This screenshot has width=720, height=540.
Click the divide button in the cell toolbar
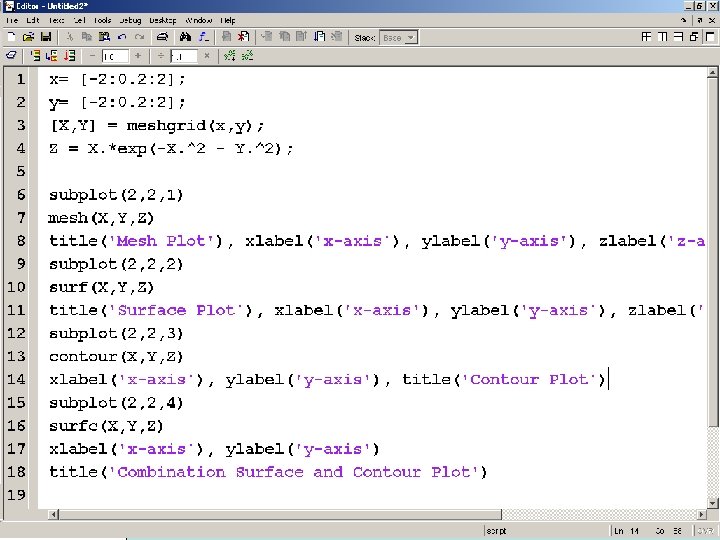pos(161,56)
